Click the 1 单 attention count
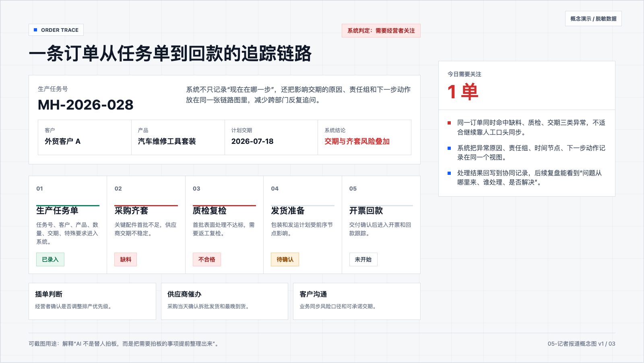 pyautogui.click(x=463, y=92)
